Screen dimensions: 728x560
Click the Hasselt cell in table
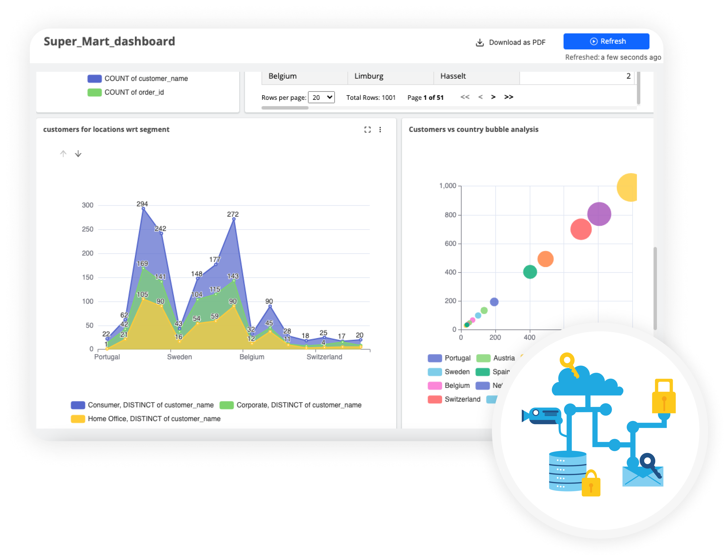(x=453, y=76)
